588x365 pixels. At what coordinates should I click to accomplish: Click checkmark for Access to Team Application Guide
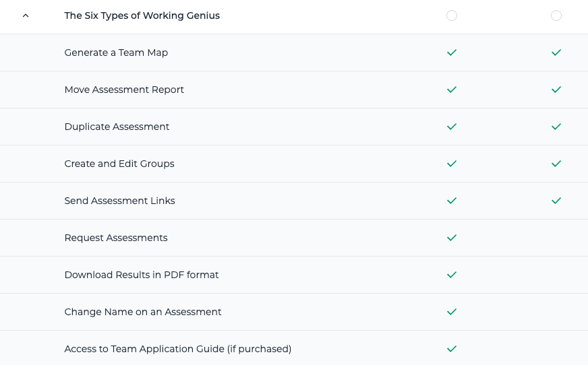coord(452,349)
